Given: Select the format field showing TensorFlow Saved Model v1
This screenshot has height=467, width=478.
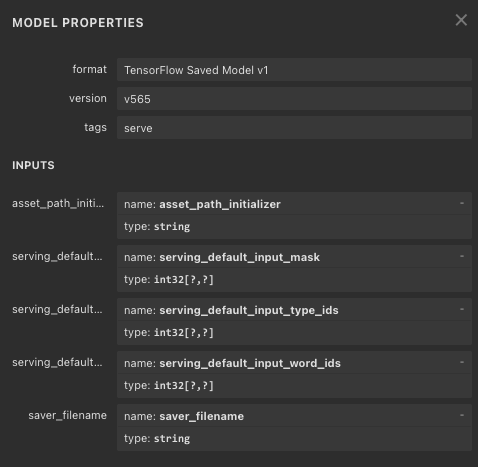Looking at the screenshot, I should pyautogui.click(x=294, y=70).
